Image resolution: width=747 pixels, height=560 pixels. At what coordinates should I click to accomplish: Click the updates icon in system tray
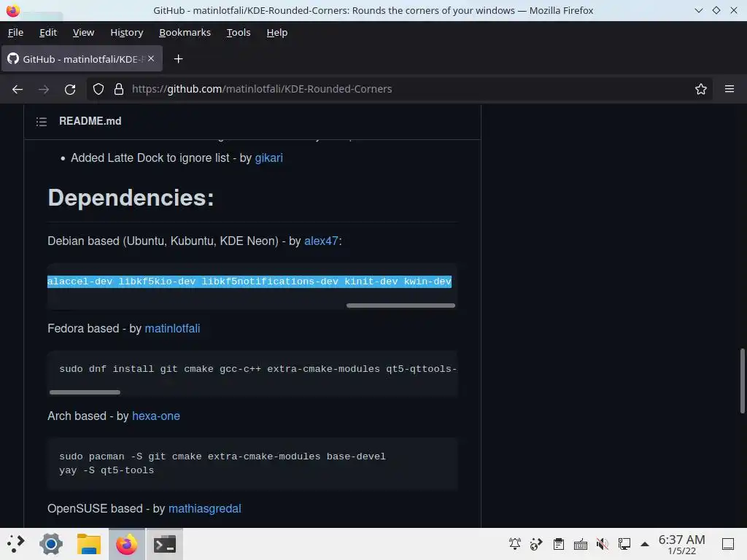coord(536,544)
